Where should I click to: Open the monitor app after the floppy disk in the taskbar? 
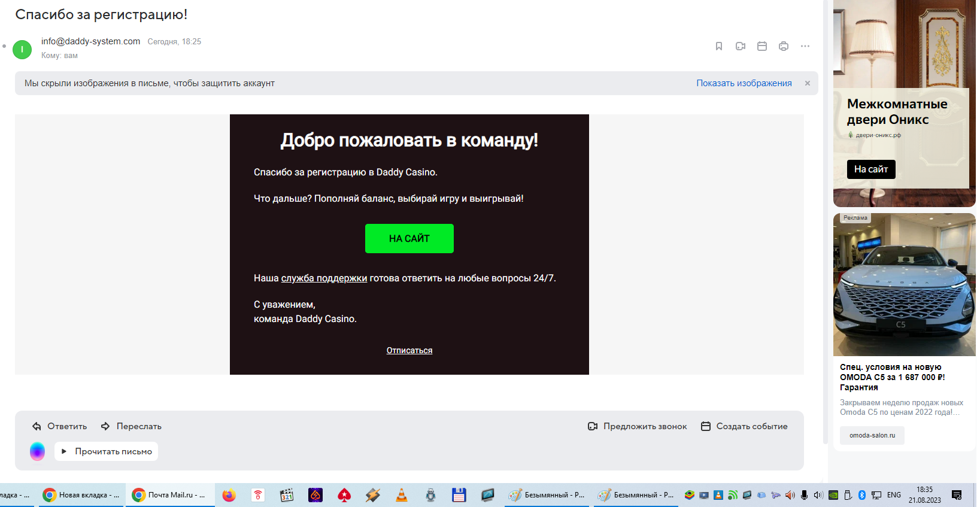[488, 495]
